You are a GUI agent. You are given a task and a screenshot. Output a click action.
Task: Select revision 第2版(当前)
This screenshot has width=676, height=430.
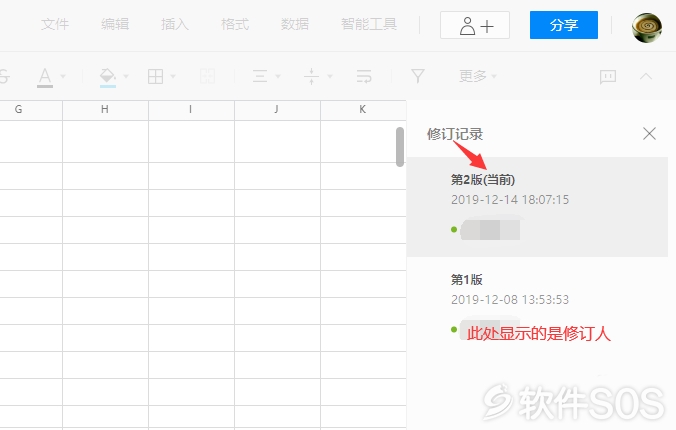point(537,207)
